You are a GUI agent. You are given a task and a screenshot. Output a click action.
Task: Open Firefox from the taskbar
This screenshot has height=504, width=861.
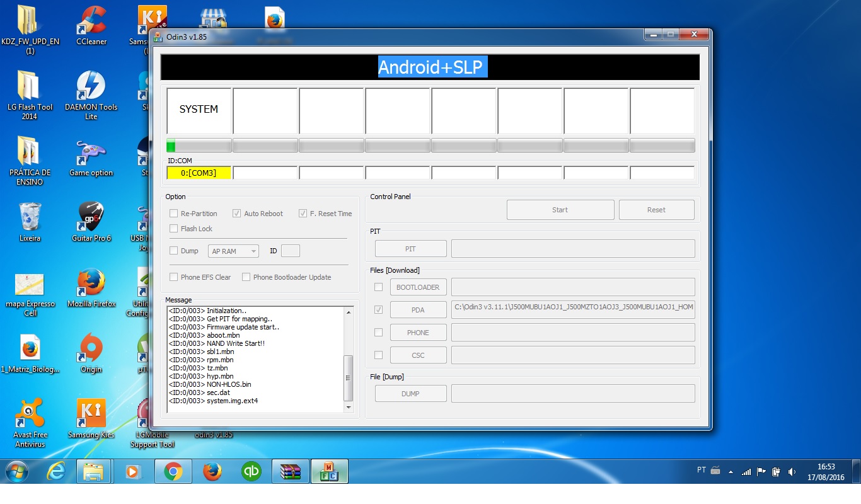pyautogui.click(x=212, y=471)
